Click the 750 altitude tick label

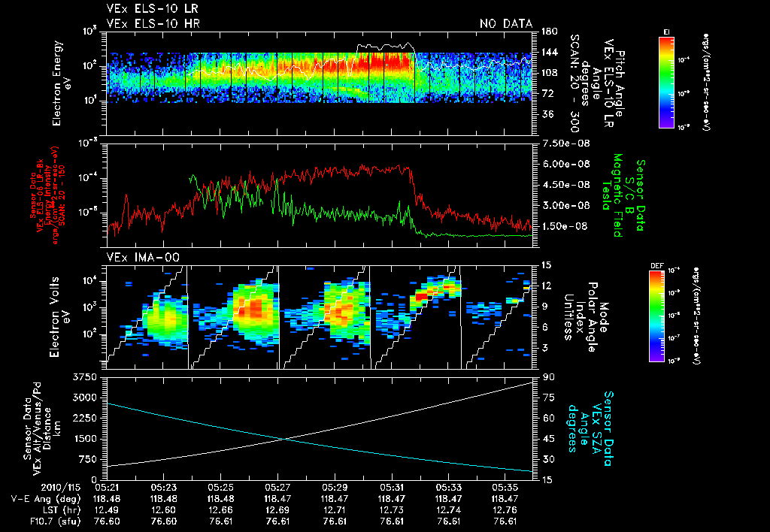88,459
